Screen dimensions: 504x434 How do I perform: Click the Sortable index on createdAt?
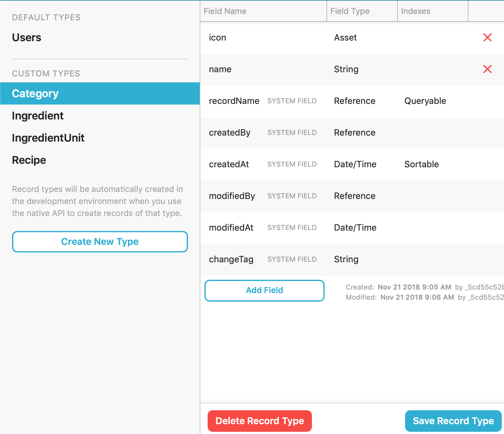point(421,164)
